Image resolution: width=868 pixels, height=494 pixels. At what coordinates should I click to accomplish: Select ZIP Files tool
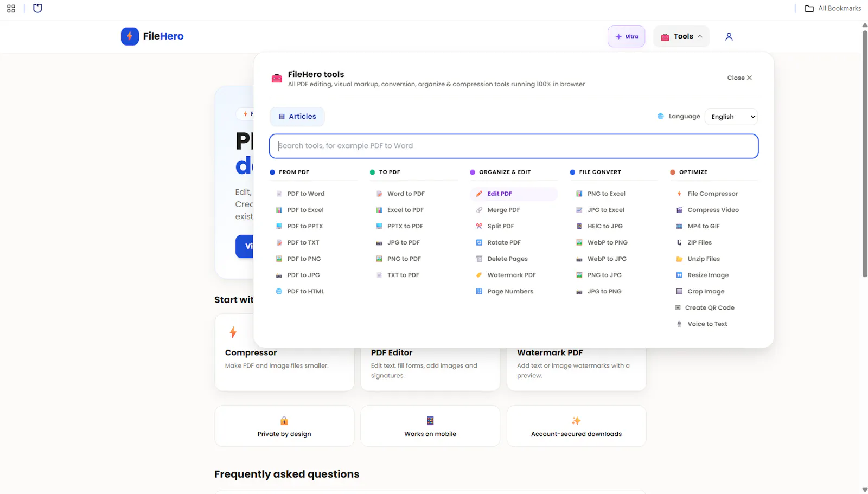tap(699, 242)
